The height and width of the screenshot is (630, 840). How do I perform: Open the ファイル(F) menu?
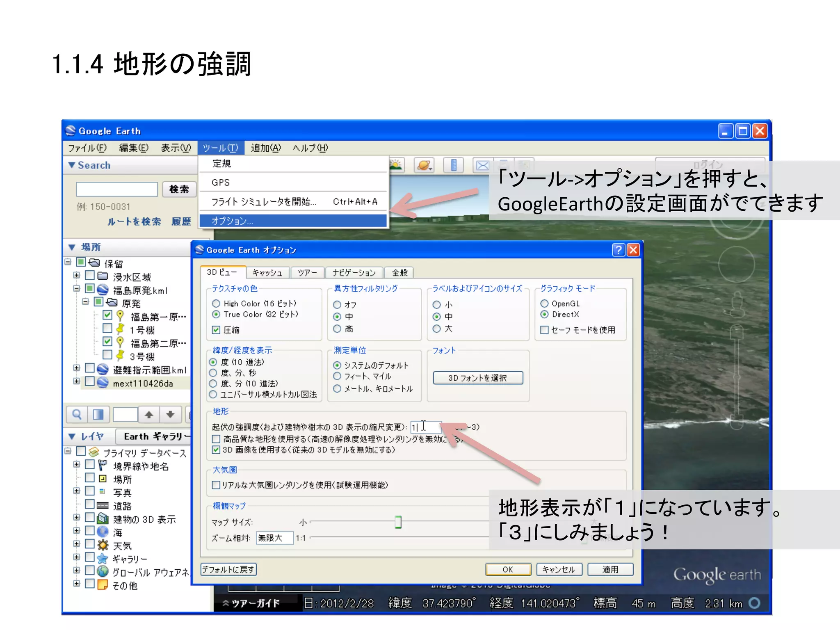(87, 148)
